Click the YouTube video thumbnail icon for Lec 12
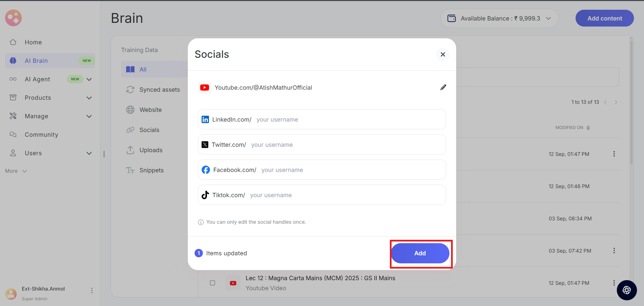Screen dimensions: 644x306 [x=233, y=283]
